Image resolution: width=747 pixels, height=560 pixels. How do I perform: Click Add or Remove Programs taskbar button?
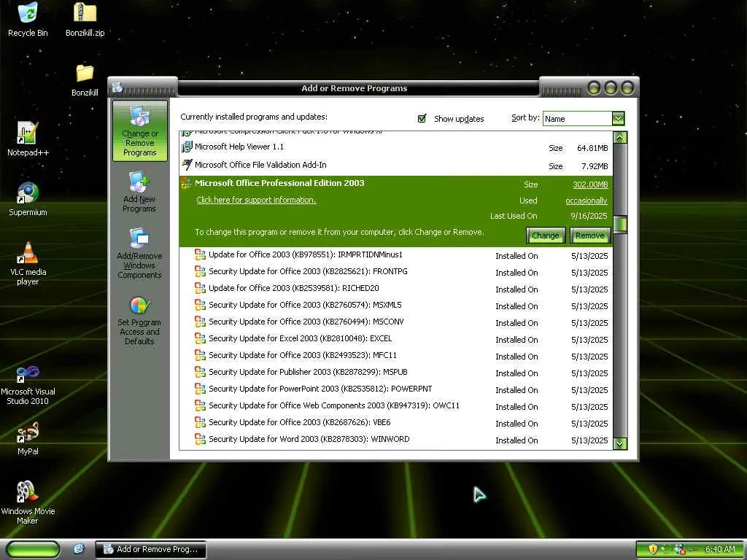pyautogui.click(x=150, y=549)
